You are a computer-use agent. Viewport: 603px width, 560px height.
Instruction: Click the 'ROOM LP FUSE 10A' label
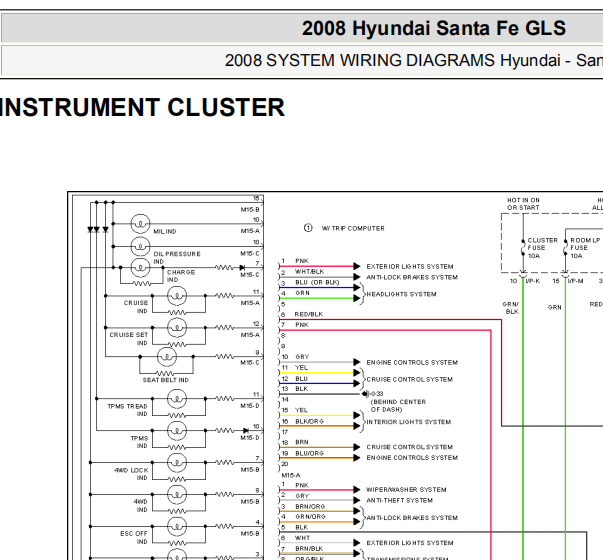pos(585,248)
